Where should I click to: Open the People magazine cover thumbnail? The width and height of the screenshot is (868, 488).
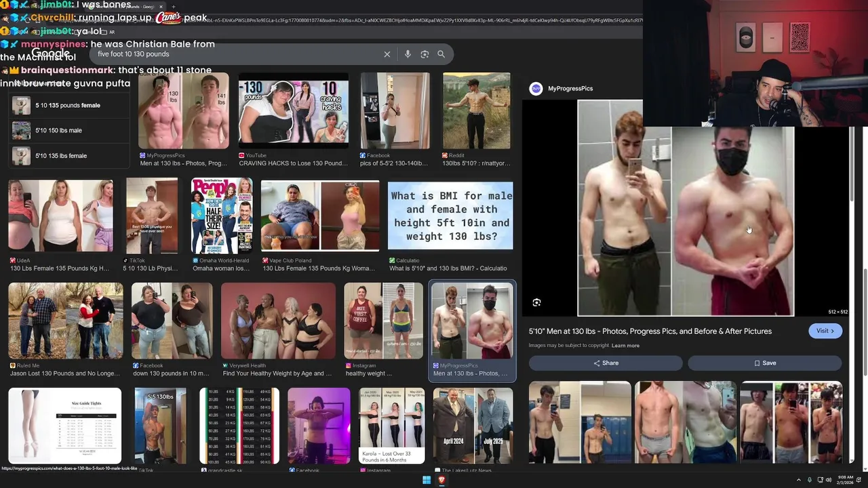tap(222, 216)
